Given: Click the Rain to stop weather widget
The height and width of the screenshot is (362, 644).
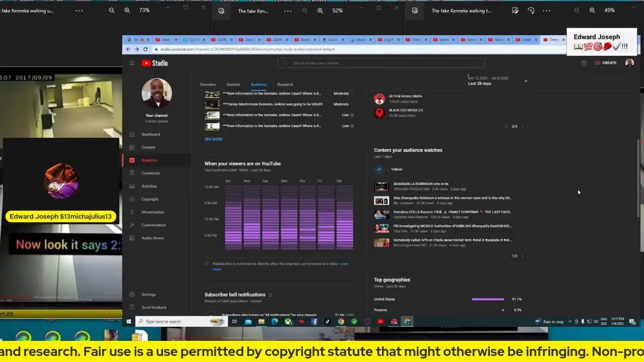Looking at the screenshot, I should point(549,322).
